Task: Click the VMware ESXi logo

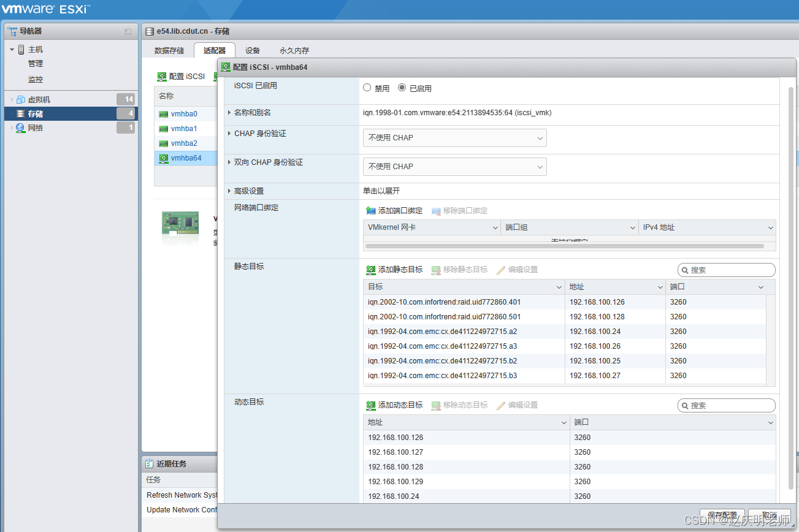Action: coord(46,9)
